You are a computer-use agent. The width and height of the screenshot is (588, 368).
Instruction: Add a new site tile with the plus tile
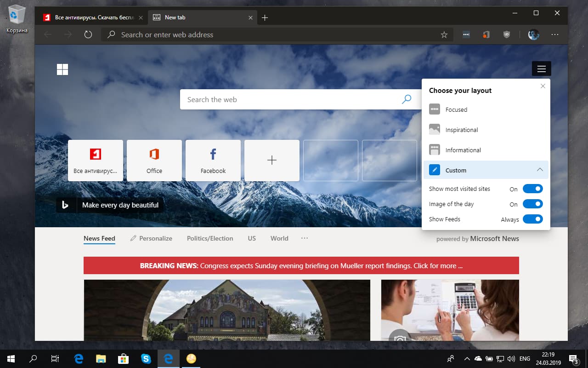[272, 161]
